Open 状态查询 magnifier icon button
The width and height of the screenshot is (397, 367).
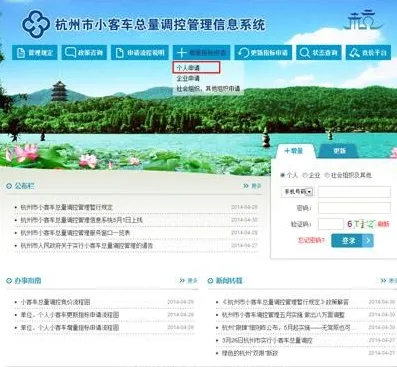tap(304, 53)
